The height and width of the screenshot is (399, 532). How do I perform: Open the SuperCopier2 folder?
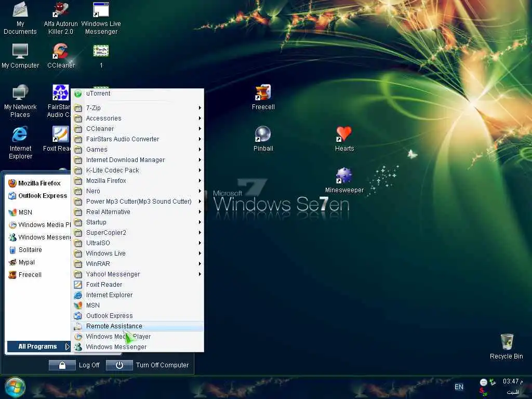(138, 233)
